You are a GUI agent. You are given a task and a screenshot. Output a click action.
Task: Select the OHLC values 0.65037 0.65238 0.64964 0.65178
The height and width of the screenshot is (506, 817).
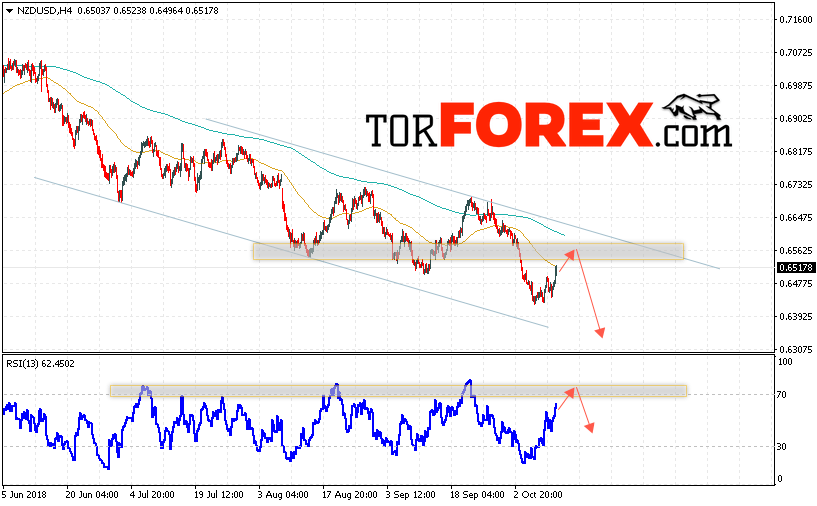click(x=148, y=10)
